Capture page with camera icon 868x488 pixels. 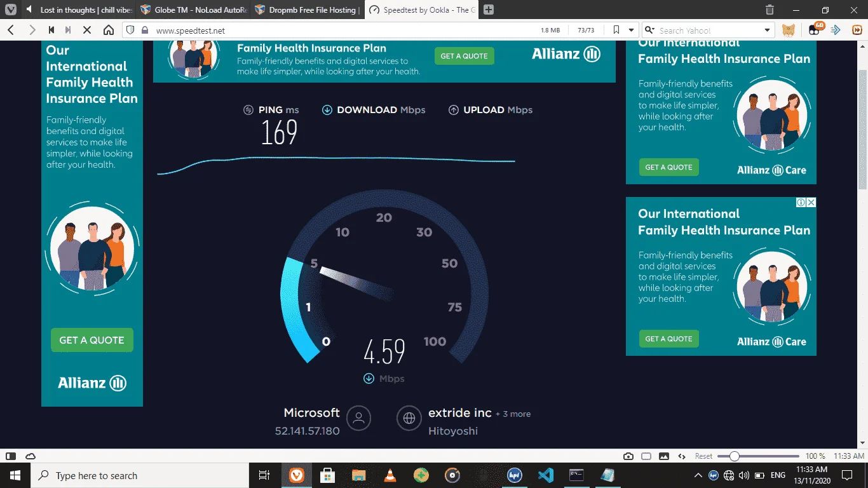[628, 456]
